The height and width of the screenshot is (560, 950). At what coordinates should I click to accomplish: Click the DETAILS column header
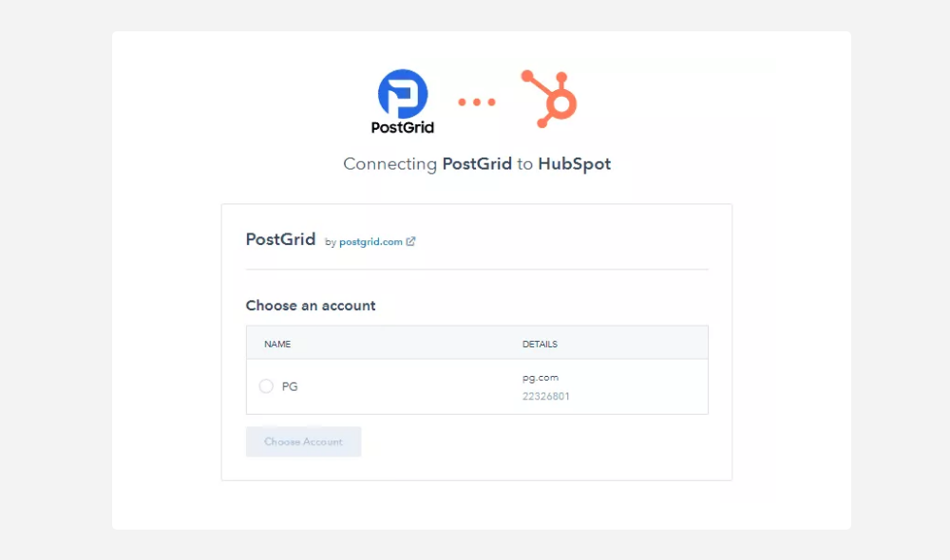coord(540,344)
